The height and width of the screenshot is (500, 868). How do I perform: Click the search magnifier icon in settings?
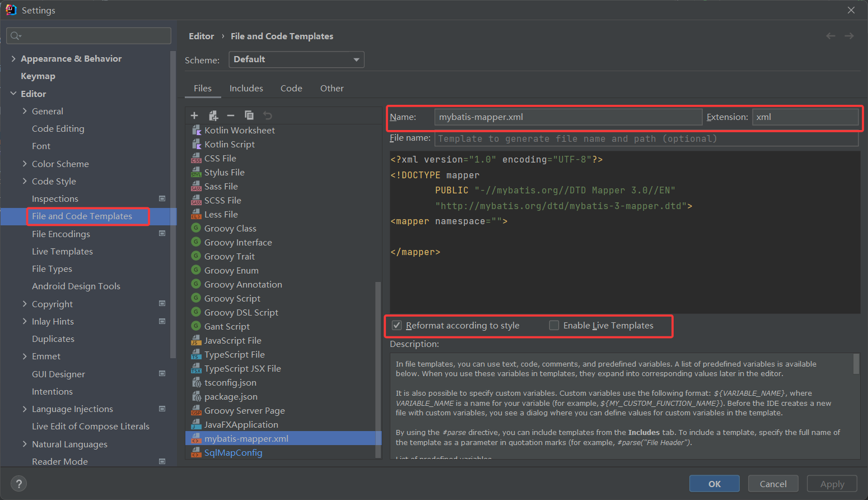point(16,36)
